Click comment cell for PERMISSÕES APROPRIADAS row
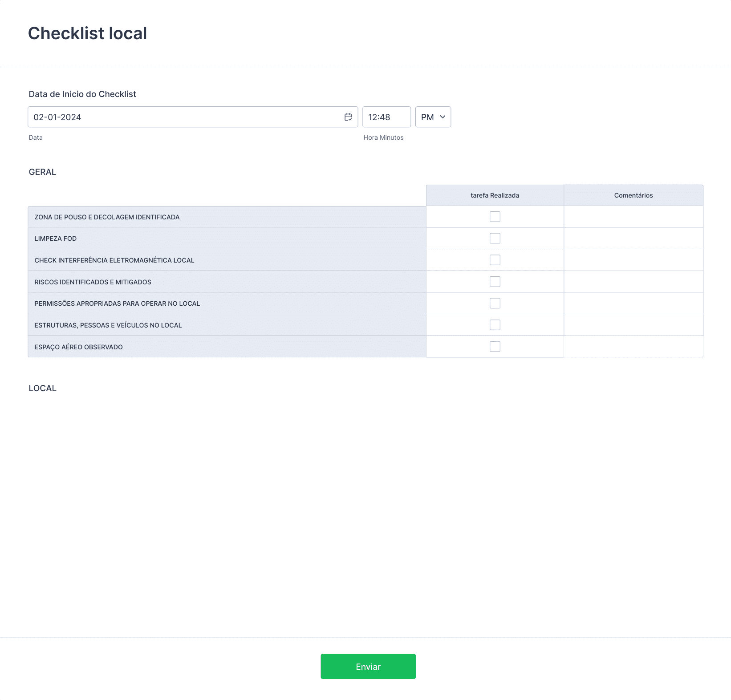Viewport: 731px width, 700px height. tap(633, 303)
